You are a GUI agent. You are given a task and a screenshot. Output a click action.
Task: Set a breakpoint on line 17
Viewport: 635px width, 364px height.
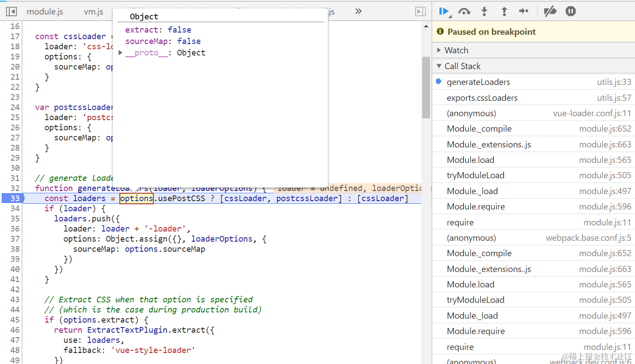pyautogui.click(x=15, y=37)
